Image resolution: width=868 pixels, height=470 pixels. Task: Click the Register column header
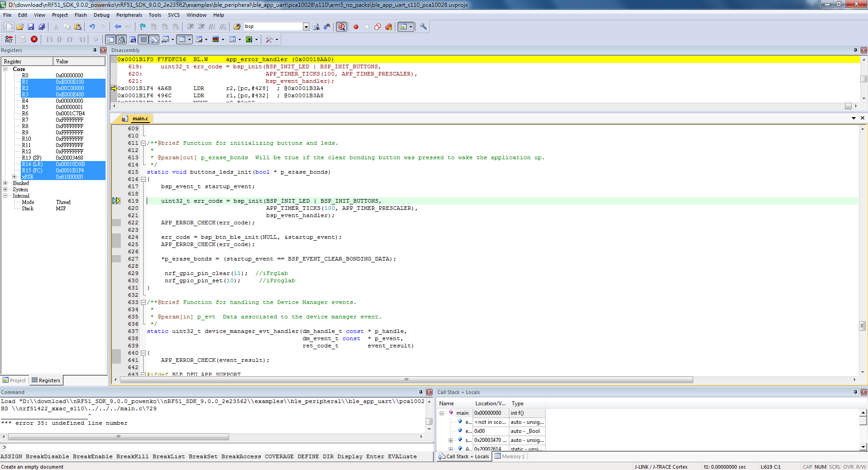point(27,62)
